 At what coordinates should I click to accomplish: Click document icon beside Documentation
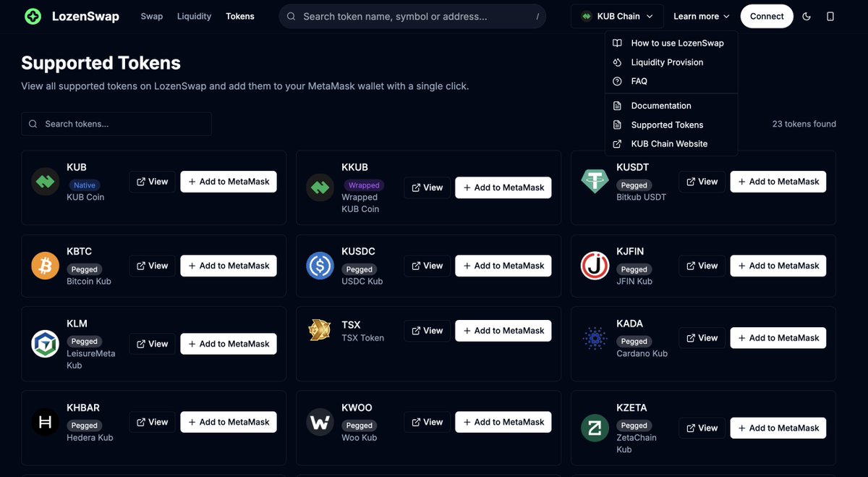(x=617, y=106)
